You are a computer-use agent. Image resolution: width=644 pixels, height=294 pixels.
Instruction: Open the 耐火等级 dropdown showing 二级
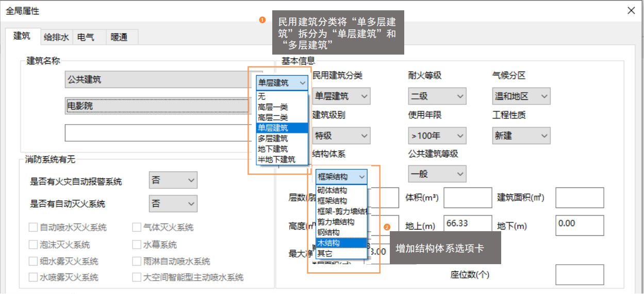pyautogui.click(x=437, y=96)
